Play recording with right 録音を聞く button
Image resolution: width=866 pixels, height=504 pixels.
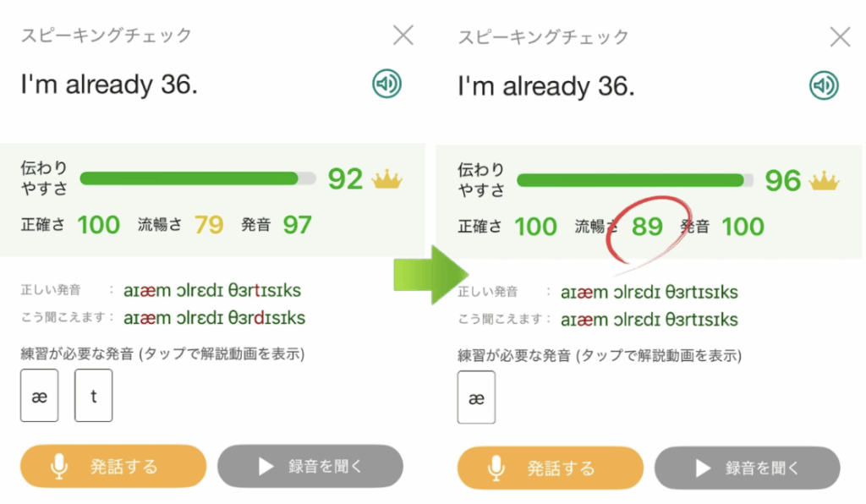(x=747, y=468)
